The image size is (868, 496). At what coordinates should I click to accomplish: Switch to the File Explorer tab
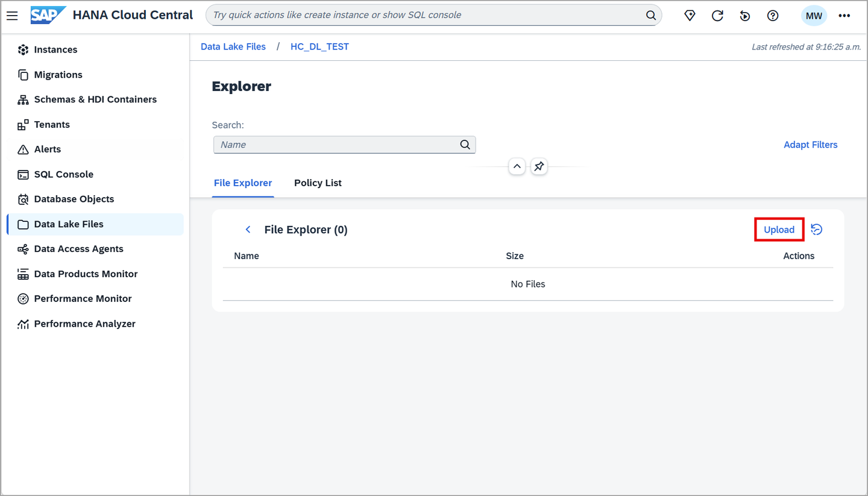point(243,183)
